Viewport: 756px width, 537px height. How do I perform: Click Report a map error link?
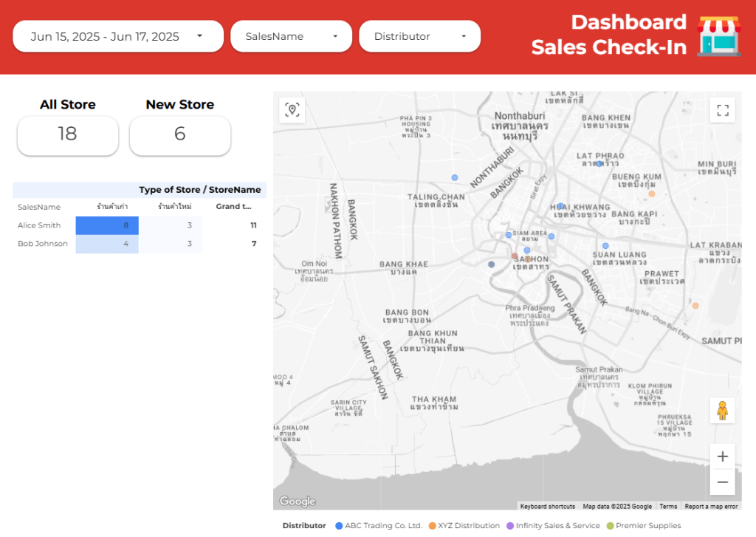click(710, 507)
